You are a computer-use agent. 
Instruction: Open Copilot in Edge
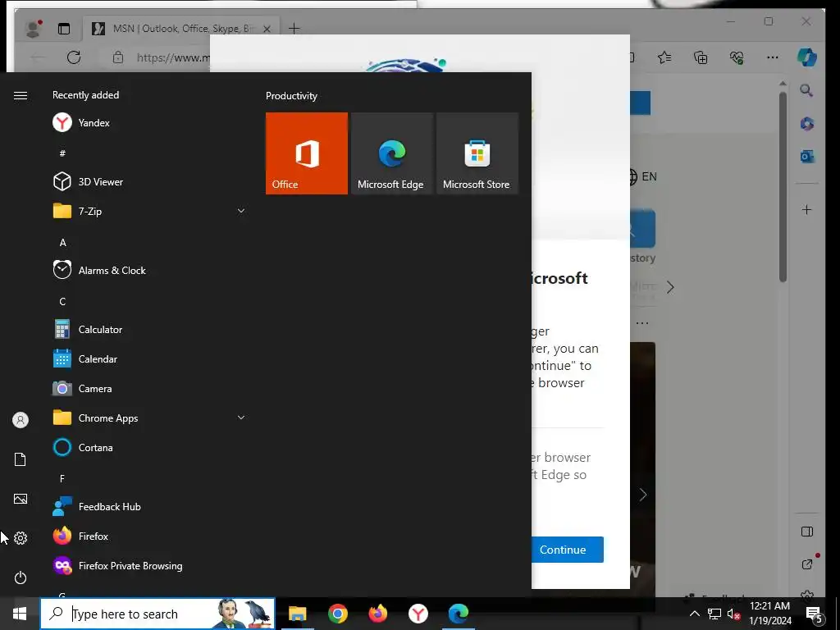click(807, 57)
